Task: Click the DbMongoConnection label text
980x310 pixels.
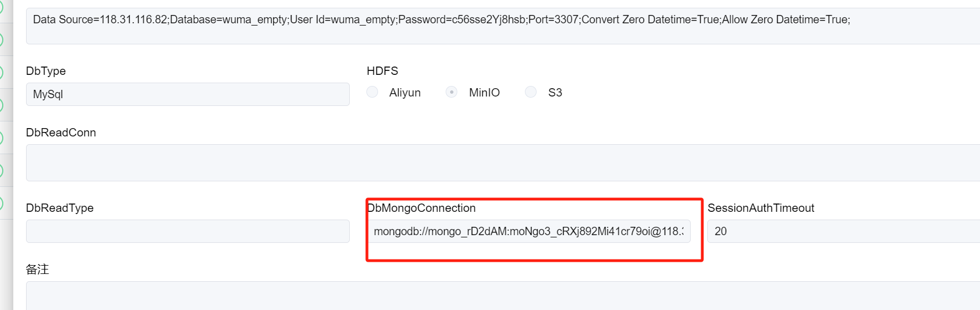Action: (422, 208)
